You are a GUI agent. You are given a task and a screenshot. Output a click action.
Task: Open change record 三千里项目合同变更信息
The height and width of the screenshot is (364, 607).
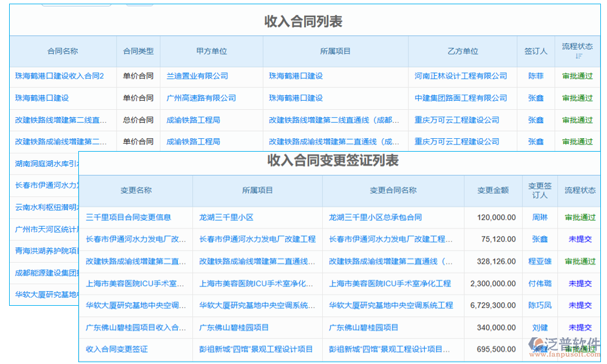tap(129, 217)
